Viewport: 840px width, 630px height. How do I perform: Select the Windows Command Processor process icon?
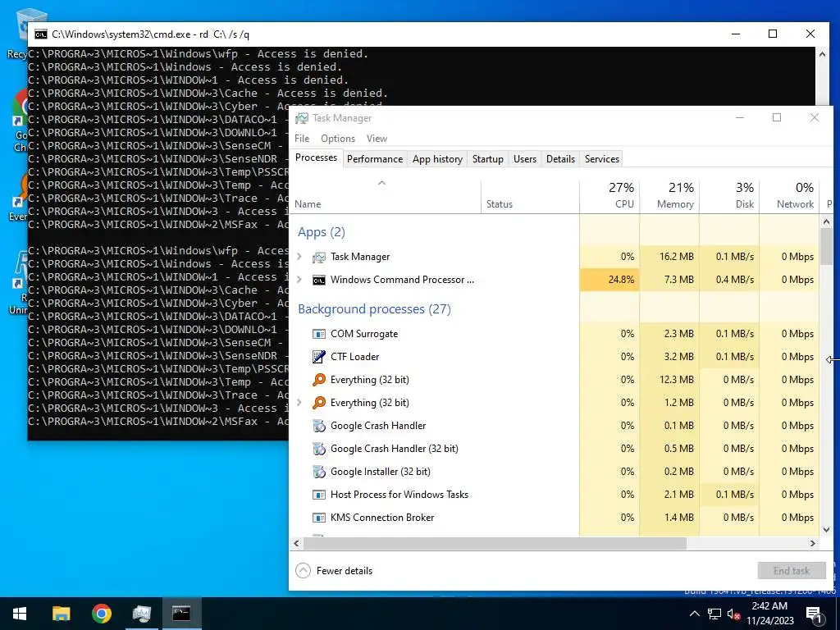319,281
